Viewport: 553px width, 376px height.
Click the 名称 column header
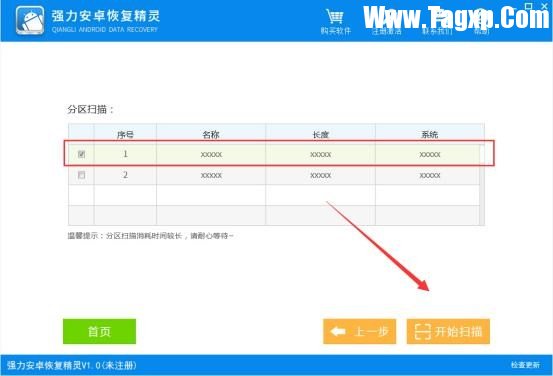click(211, 134)
